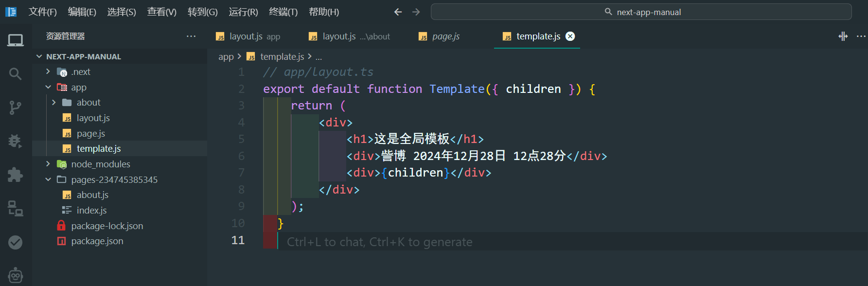Click the .next folder icon

(62, 72)
